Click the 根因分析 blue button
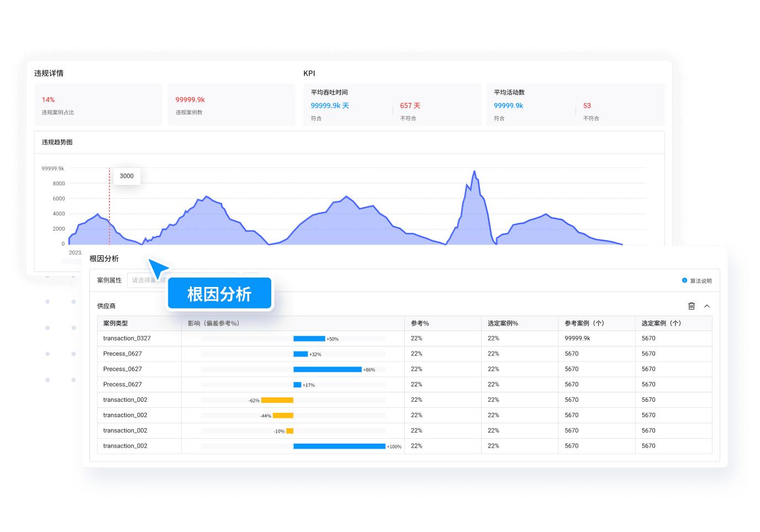This screenshot has height=532, width=760. [x=220, y=294]
